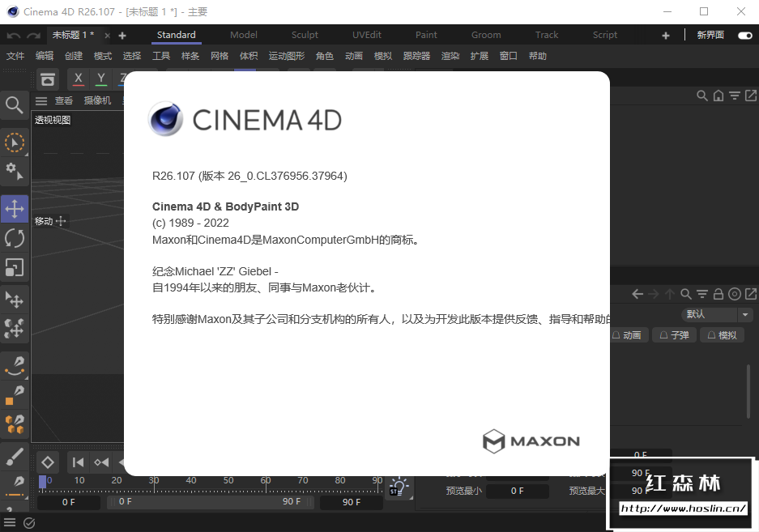759x532 pixels.
Task: Click the blue timeline playhead marker
Action: pyautogui.click(x=43, y=482)
